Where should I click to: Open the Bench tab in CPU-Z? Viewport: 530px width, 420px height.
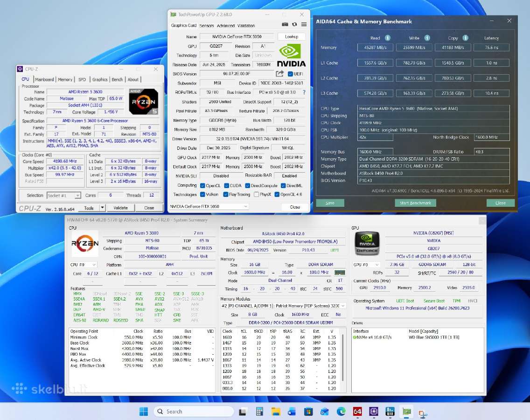117,79
